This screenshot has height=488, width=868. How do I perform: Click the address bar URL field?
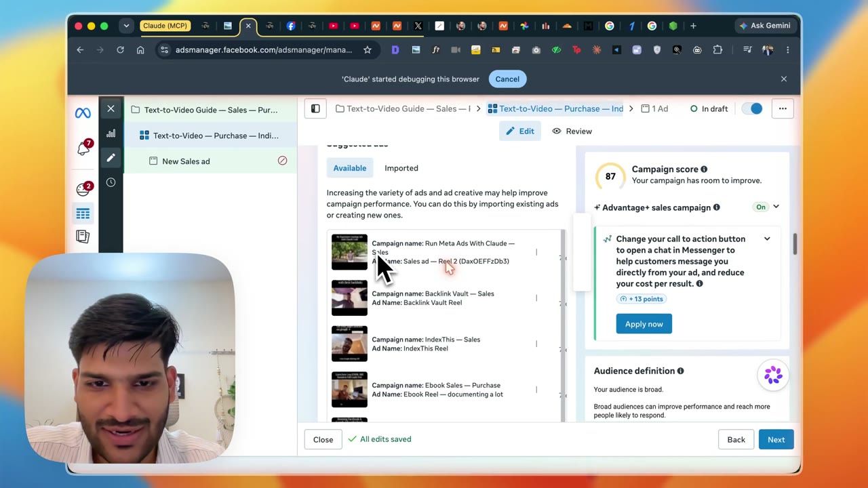point(264,49)
